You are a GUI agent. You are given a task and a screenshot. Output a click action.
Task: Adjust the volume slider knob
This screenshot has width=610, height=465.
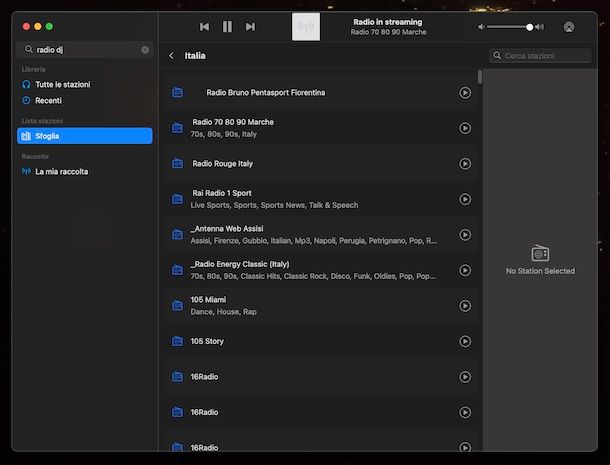529,27
